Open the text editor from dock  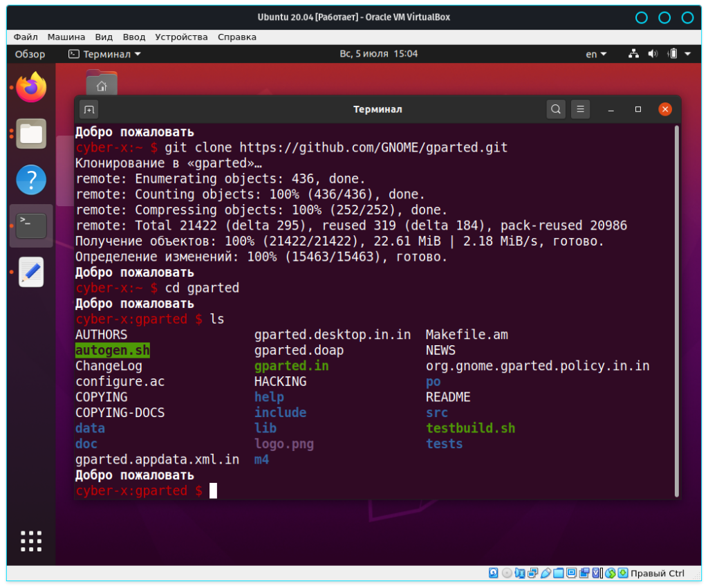(31, 272)
